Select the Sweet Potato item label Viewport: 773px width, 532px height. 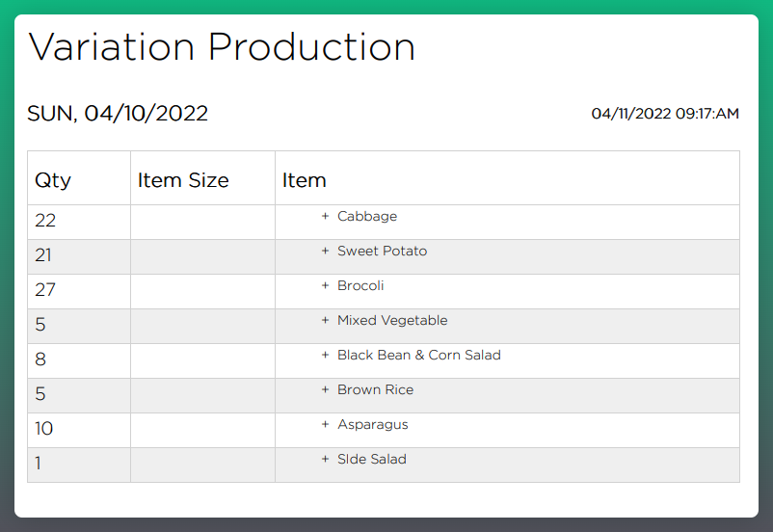pos(382,251)
